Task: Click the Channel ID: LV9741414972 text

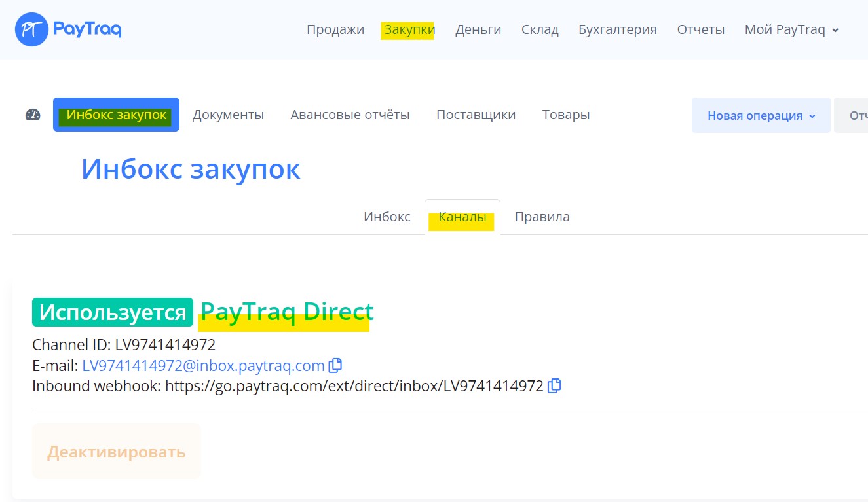Action: [124, 344]
